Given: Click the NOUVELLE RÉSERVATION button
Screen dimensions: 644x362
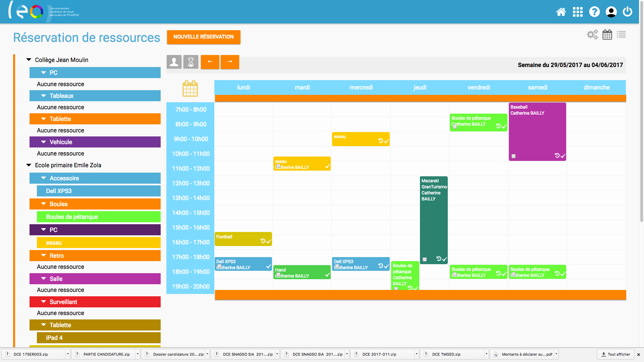Looking at the screenshot, I should click(x=204, y=37).
